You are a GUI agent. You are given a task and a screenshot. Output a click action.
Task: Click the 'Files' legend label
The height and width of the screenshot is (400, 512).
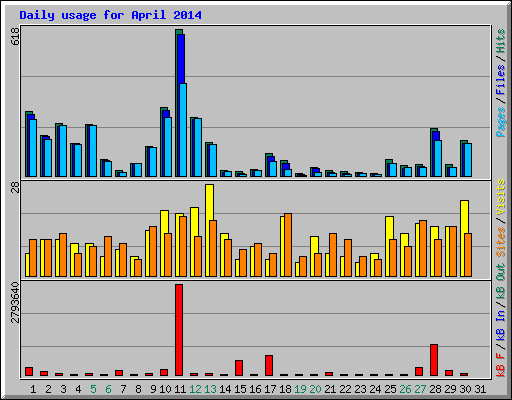point(500,80)
